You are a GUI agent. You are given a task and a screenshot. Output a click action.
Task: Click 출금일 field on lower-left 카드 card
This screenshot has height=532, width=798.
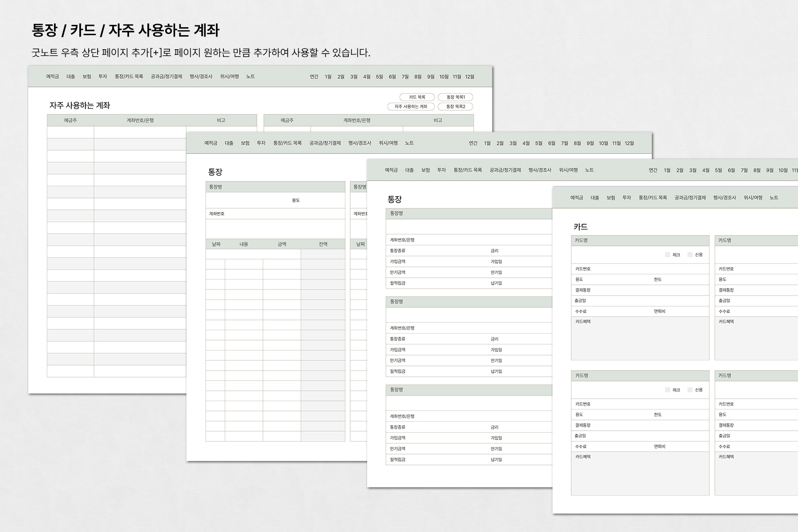point(640,436)
